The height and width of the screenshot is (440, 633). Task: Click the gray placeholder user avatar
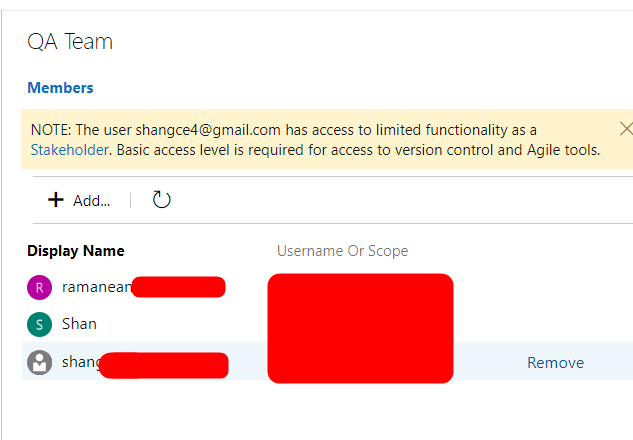coord(40,362)
